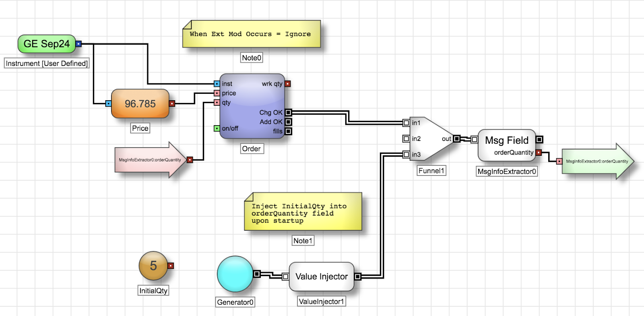Image resolution: width=644 pixels, height=316 pixels.
Task: Select the GE Sep24 instrument block
Action: tap(46, 44)
